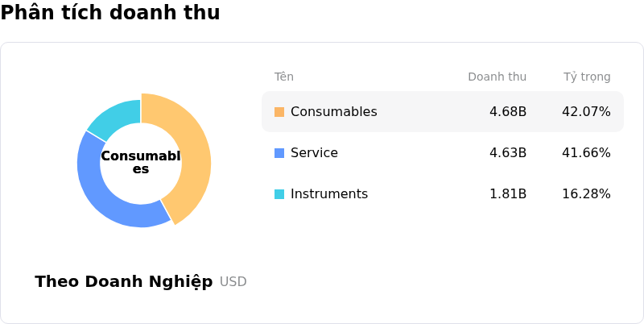Select the Instruments row label
Viewport: 644px width, 324px height.
(x=328, y=194)
